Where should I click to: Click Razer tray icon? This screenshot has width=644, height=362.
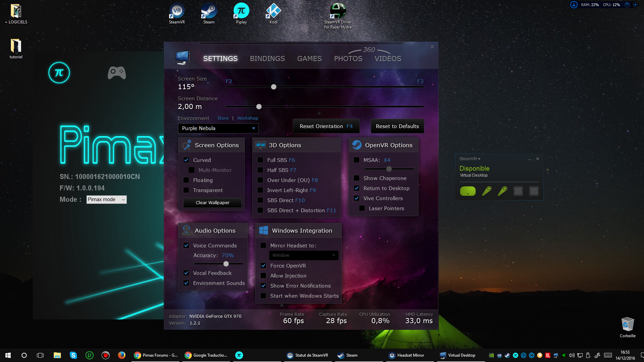(564, 356)
